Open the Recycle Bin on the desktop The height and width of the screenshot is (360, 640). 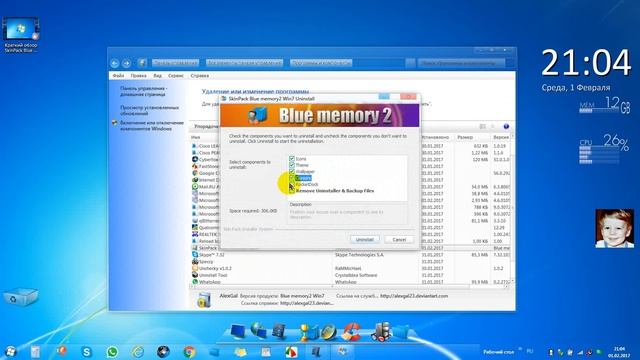[x=20, y=297]
